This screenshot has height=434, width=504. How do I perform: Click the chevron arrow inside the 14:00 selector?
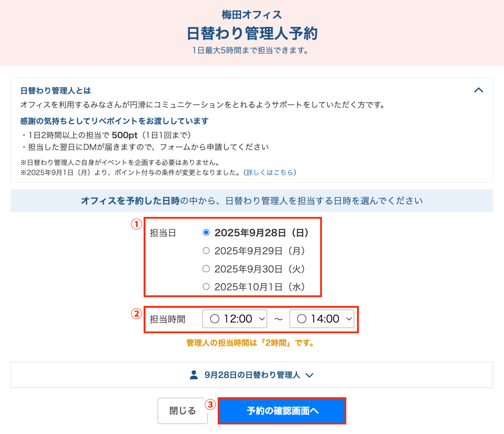[349, 319]
